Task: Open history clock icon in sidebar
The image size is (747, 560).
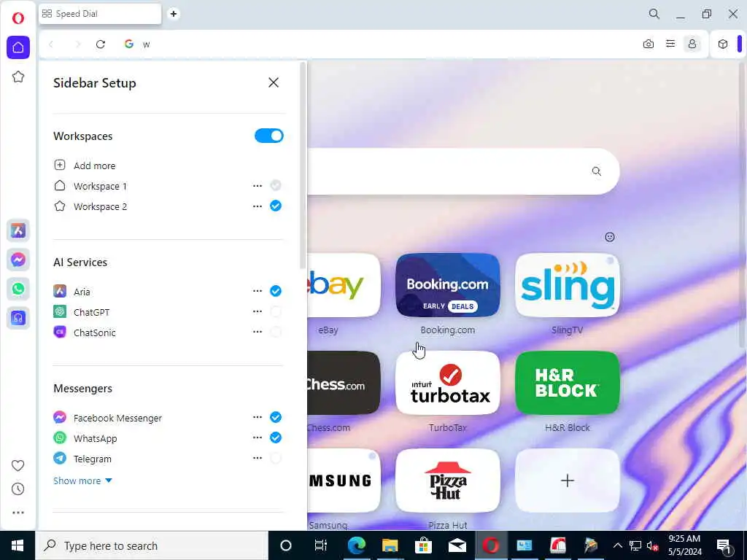Action: (18, 489)
